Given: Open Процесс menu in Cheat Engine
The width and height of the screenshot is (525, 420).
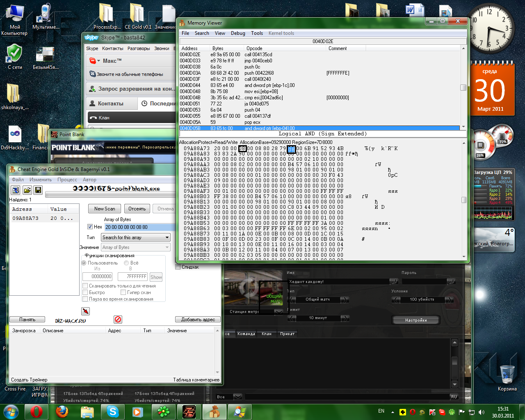Looking at the screenshot, I should tap(67, 180).
